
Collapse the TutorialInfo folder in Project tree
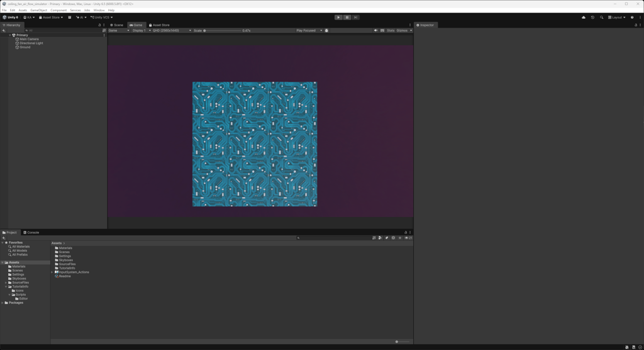point(6,286)
